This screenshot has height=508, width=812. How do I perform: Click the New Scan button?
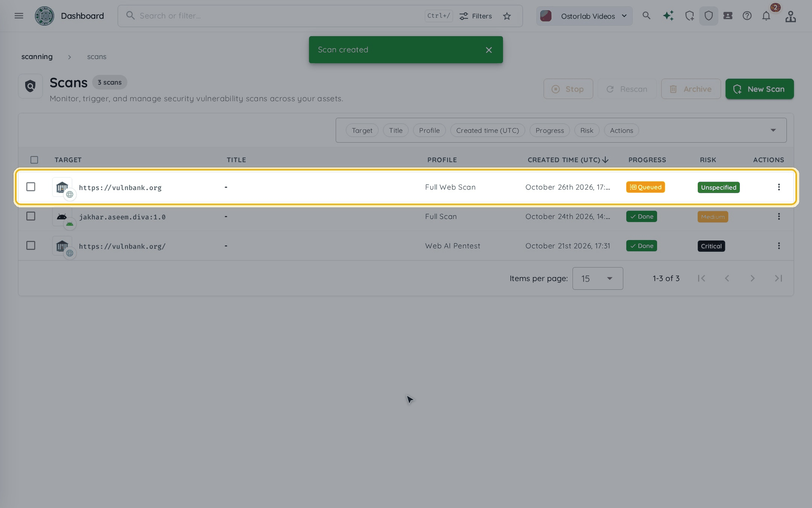(x=760, y=89)
